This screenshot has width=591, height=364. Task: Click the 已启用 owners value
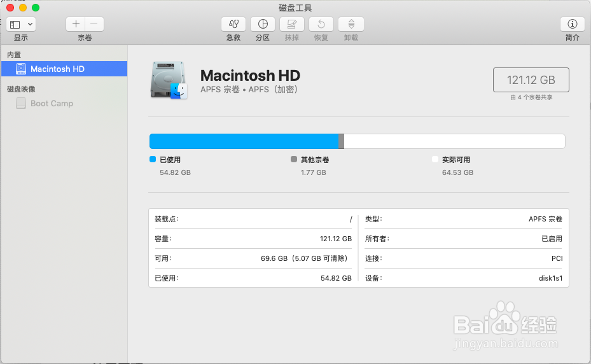tap(552, 239)
